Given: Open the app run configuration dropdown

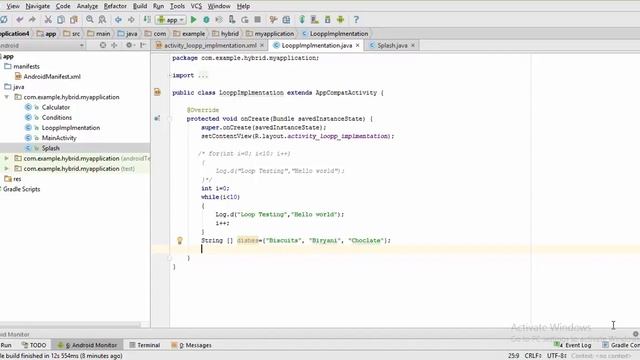Looking at the screenshot, I should pos(171,20).
